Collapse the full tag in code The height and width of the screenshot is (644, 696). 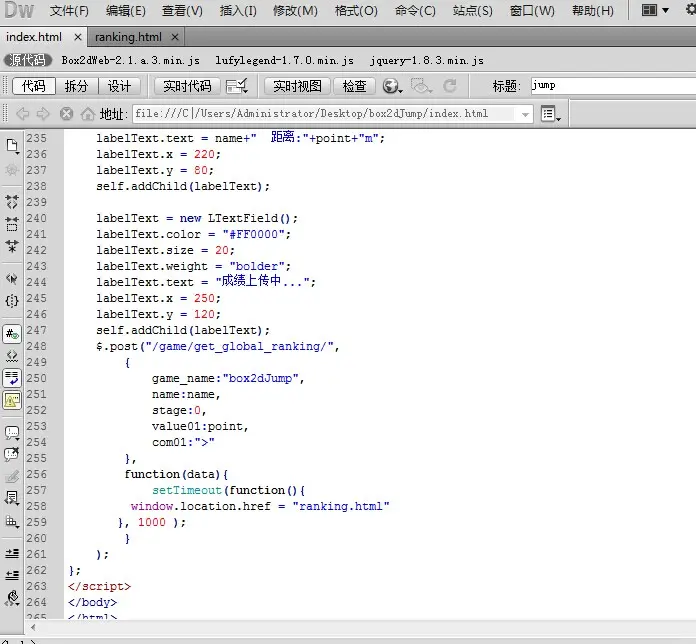pyautogui.click(x=12, y=201)
